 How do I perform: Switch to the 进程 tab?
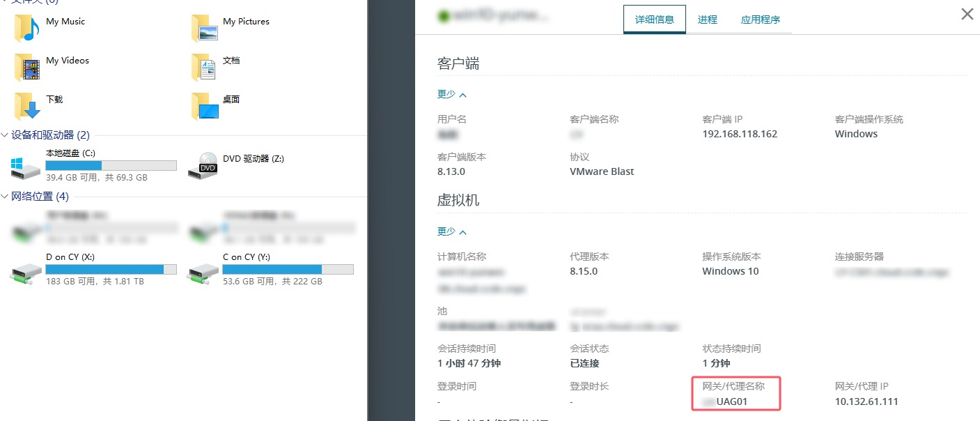click(x=708, y=20)
